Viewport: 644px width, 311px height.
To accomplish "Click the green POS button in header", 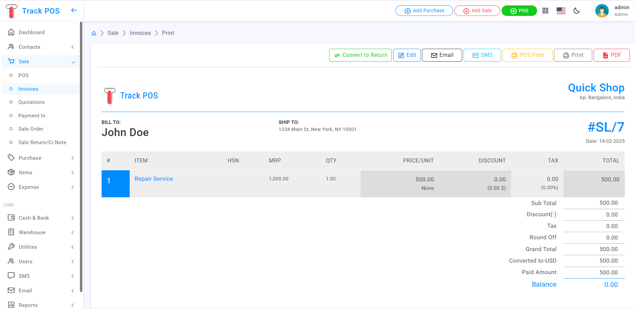I will pyautogui.click(x=519, y=11).
